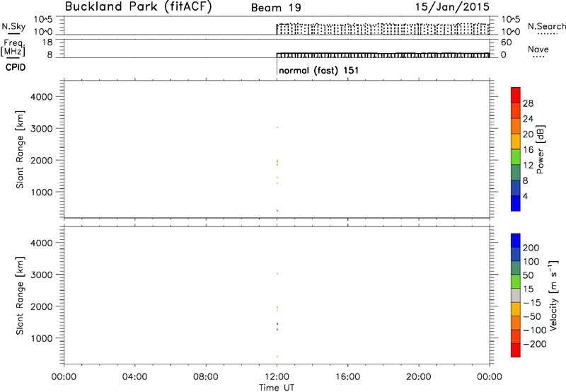The image size is (566, 392).
Task: Click the 'Power [dB]' colorbar title
Action: click(540, 149)
